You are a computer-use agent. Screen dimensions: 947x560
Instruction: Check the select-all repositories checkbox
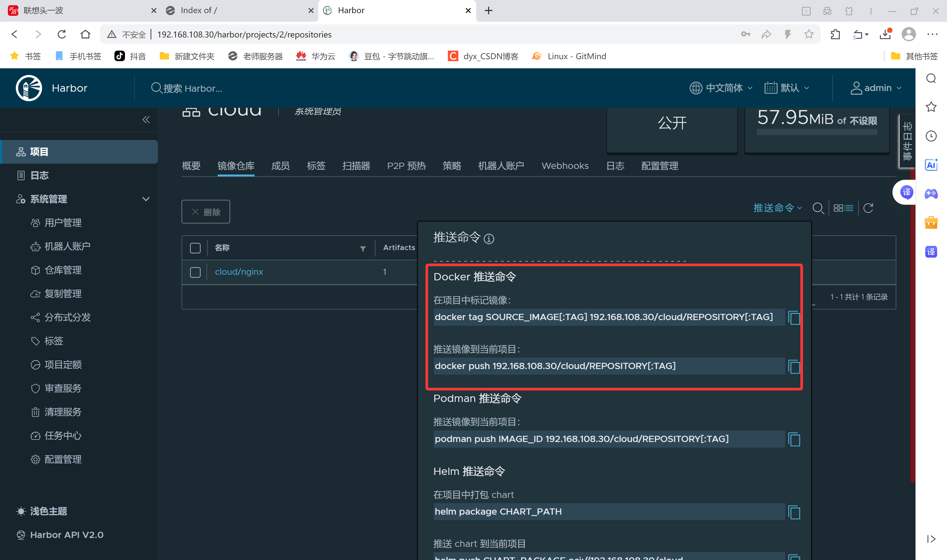click(195, 248)
